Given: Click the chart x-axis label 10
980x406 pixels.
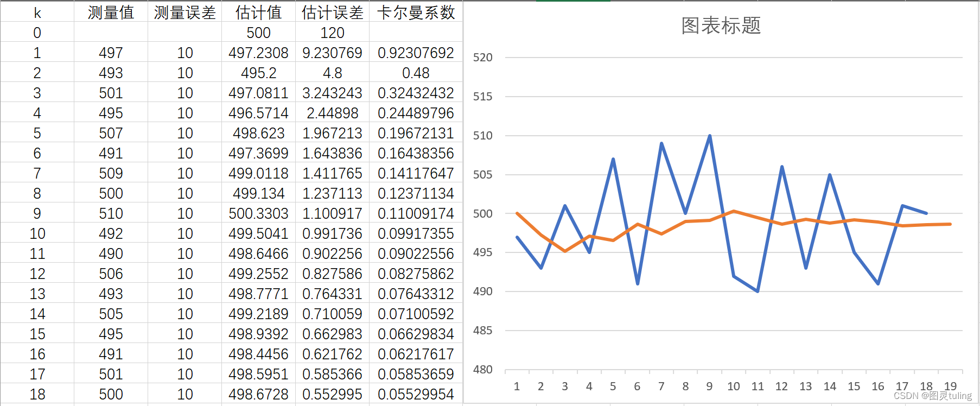Looking at the screenshot, I should click(734, 386).
